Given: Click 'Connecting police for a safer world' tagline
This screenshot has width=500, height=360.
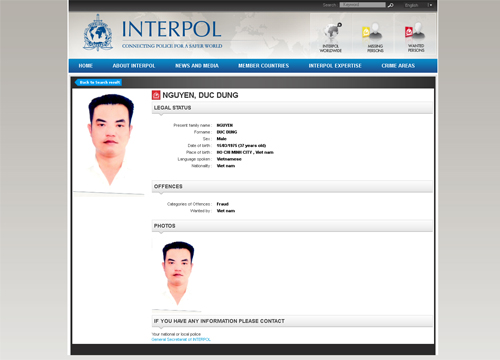Looking at the screenshot, I should 172,46.
